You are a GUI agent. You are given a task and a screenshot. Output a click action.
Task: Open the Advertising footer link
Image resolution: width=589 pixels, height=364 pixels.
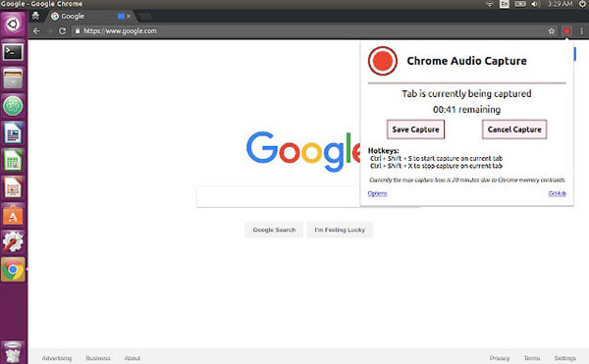(x=57, y=358)
